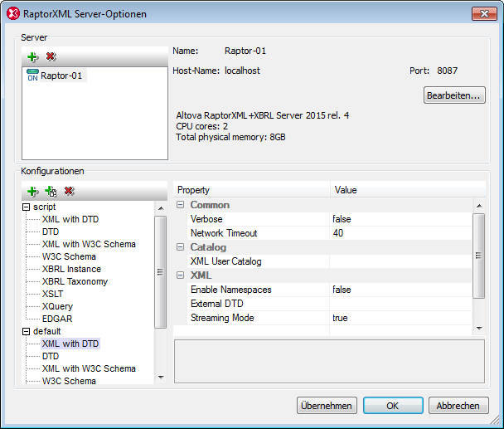Click the delete server icon
This screenshot has width=504, height=429.
click(51, 56)
